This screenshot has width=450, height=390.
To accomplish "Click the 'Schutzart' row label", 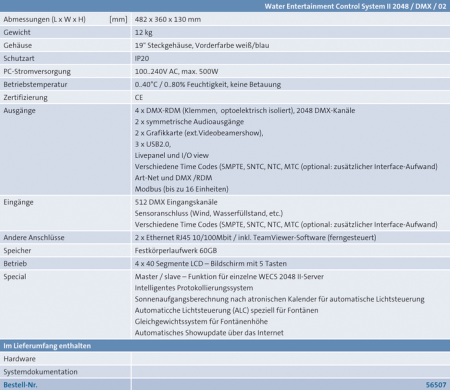I will point(19,58).
